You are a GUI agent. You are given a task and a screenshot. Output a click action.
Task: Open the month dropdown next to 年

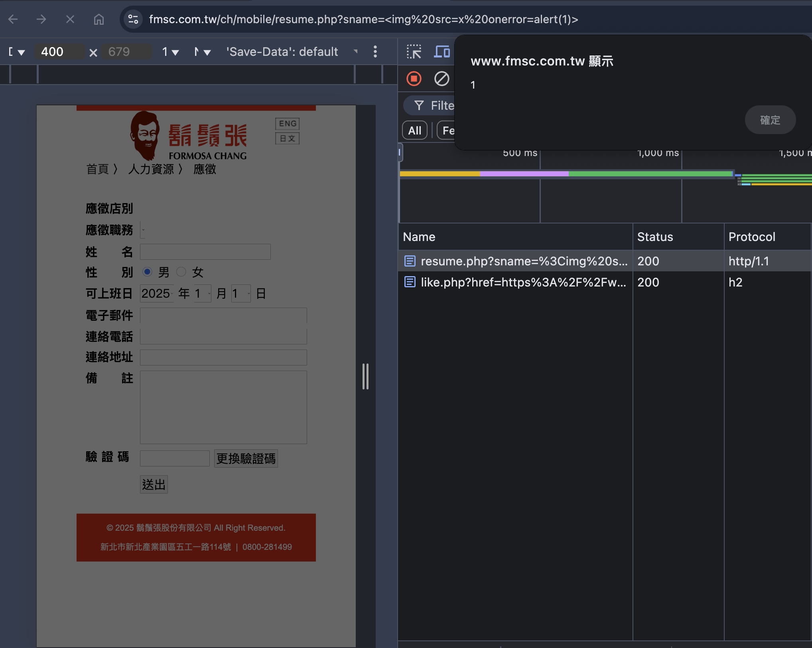click(x=203, y=294)
